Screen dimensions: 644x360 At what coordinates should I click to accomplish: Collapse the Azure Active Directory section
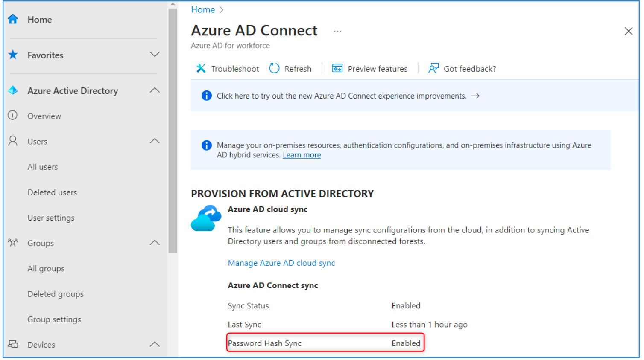(155, 90)
